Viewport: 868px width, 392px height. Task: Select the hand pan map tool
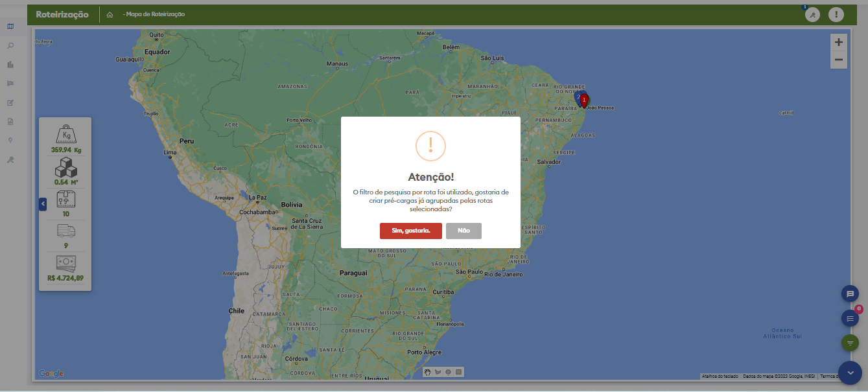pyautogui.click(x=428, y=372)
